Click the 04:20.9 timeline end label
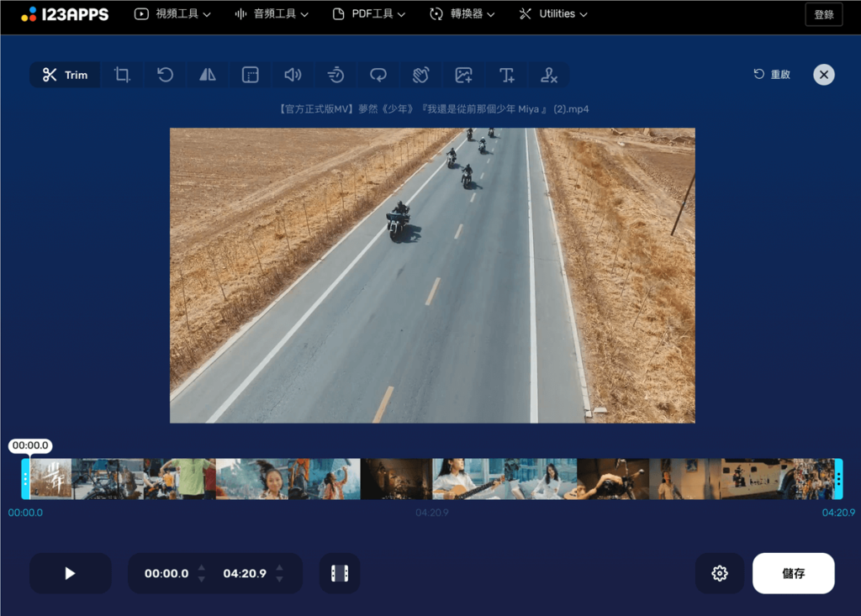Screen dimensions: 861x616 (838, 513)
